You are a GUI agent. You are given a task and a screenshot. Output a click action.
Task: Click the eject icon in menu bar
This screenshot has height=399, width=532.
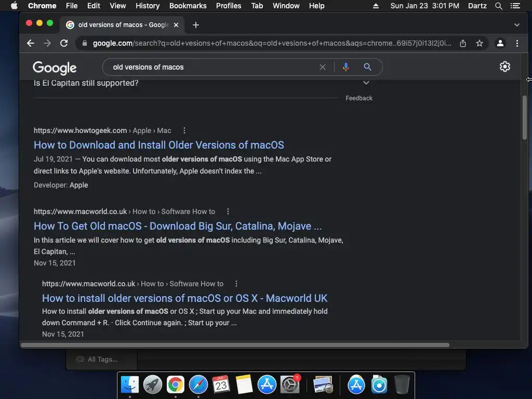[x=376, y=6]
